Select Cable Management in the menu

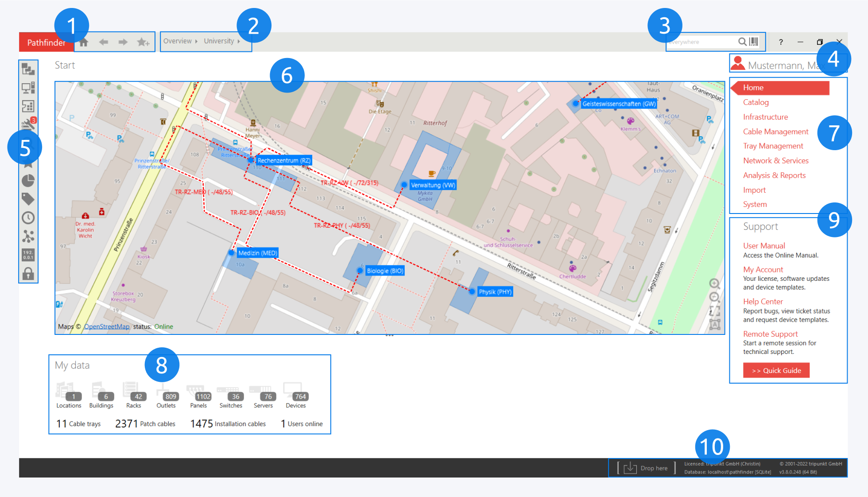point(775,132)
